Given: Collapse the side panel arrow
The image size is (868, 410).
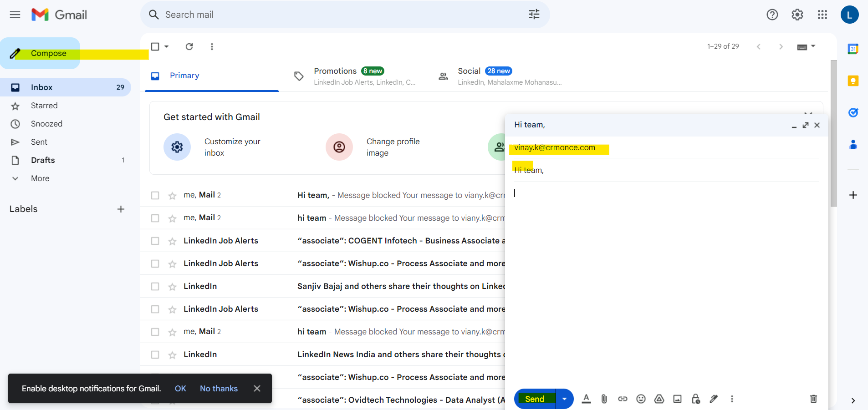Looking at the screenshot, I should click(853, 400).
